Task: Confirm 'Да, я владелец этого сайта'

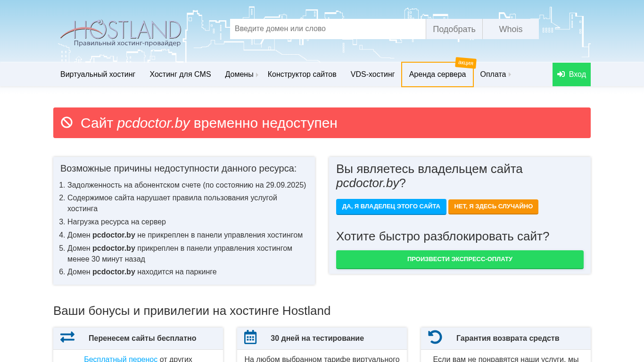Action: click(x=391, y=206)
